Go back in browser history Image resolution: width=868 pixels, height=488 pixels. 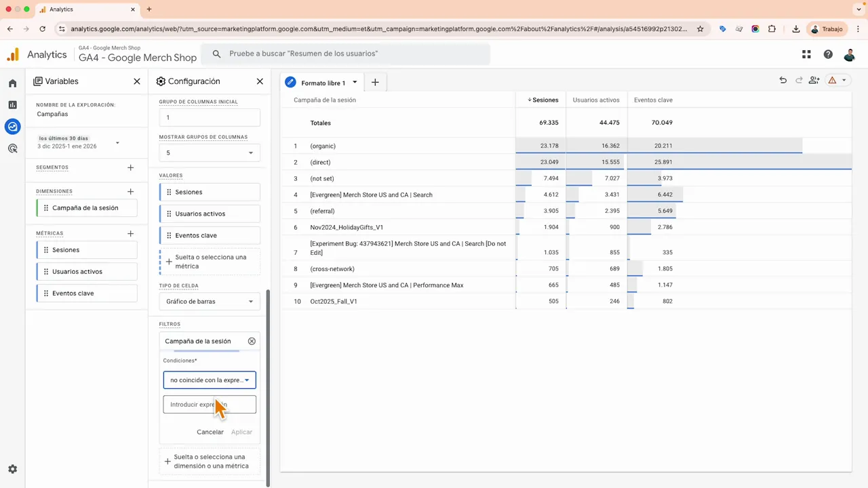click(10, 29)
